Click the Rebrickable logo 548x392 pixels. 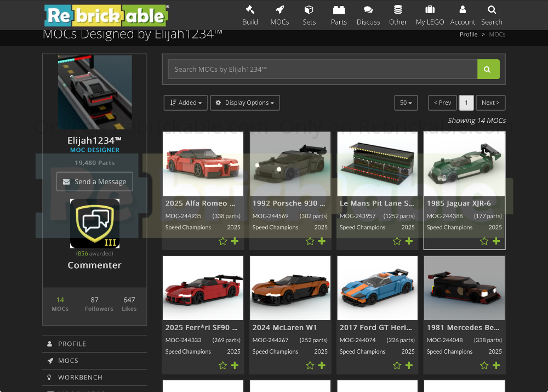tap(106, 15)
